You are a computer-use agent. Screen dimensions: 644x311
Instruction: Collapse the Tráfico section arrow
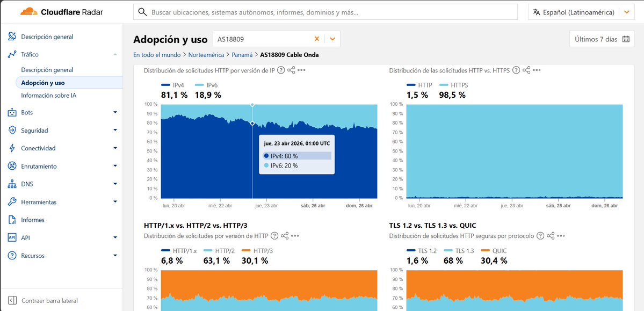[115, 54]
